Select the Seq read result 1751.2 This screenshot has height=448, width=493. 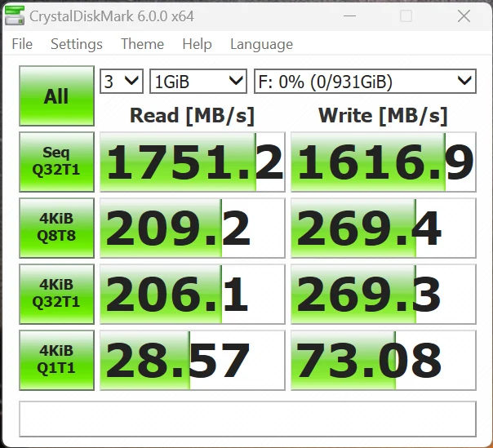pos(192,162)
